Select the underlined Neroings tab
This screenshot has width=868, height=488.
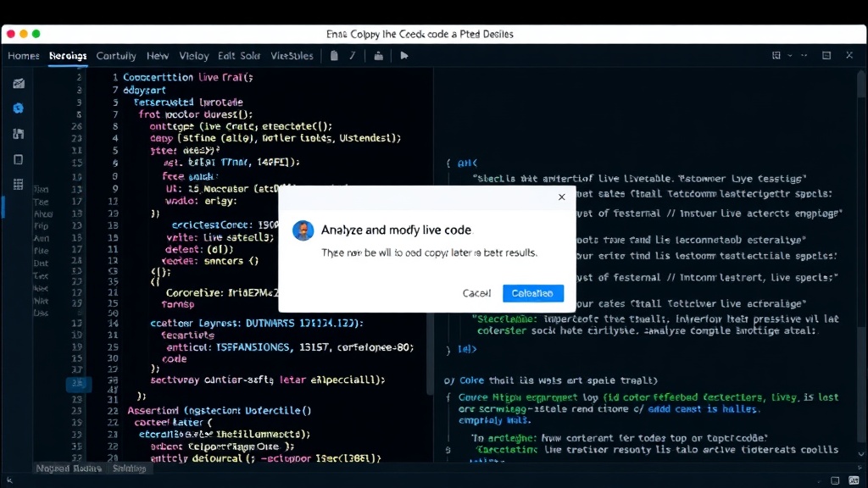point(68,56)
